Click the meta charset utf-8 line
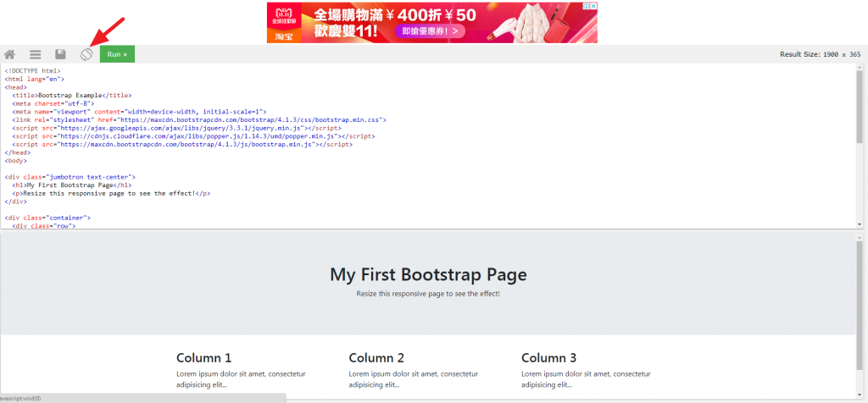The image size is (868, 403). pyautogui.click(x=53, y=103)
